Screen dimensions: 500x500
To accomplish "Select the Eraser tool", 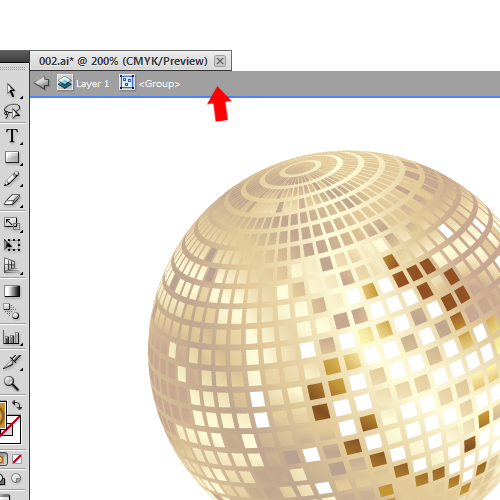I will point(12,200).
